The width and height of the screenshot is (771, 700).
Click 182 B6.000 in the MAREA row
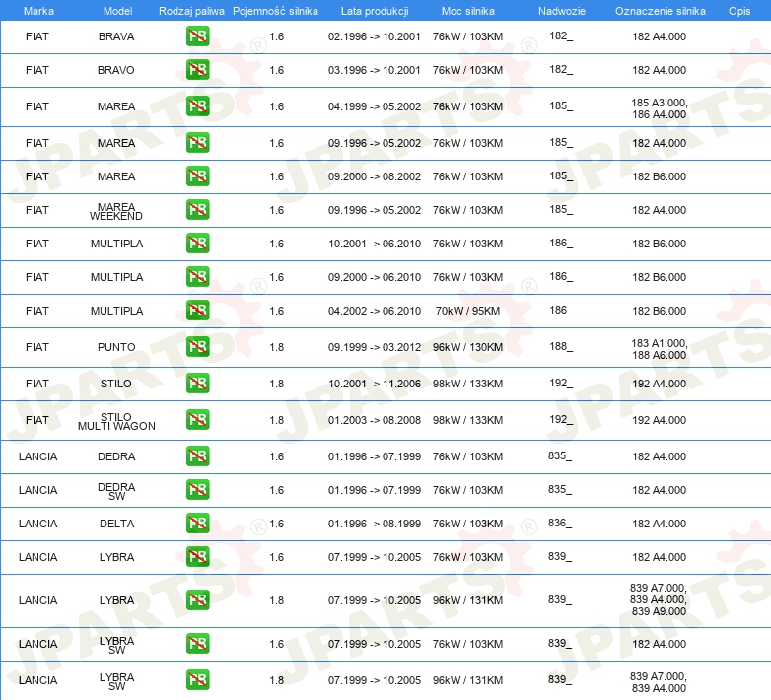pos(659,176)
